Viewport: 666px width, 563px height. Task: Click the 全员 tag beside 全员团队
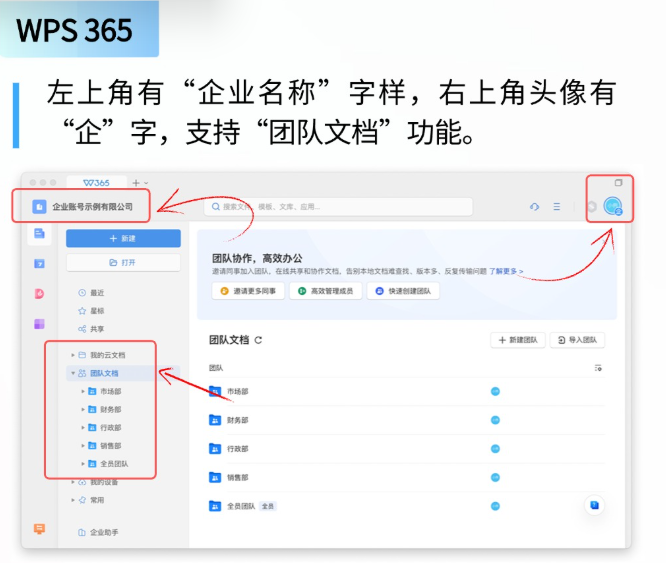[x=268, y=506]
